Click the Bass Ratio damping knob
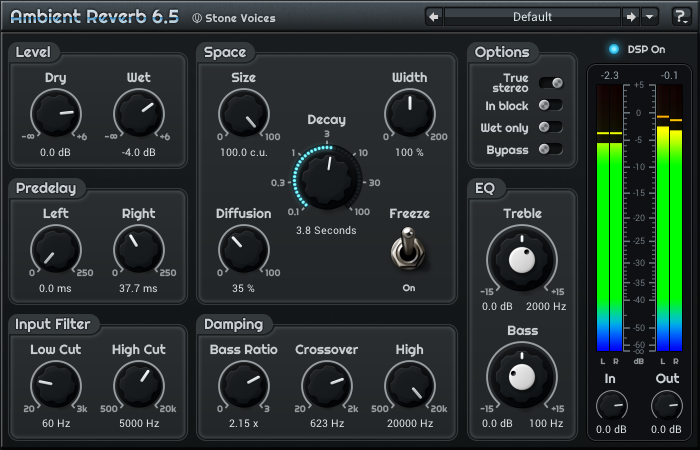The height and width of the screenshot is (450, 700). [x=244, y=386]
